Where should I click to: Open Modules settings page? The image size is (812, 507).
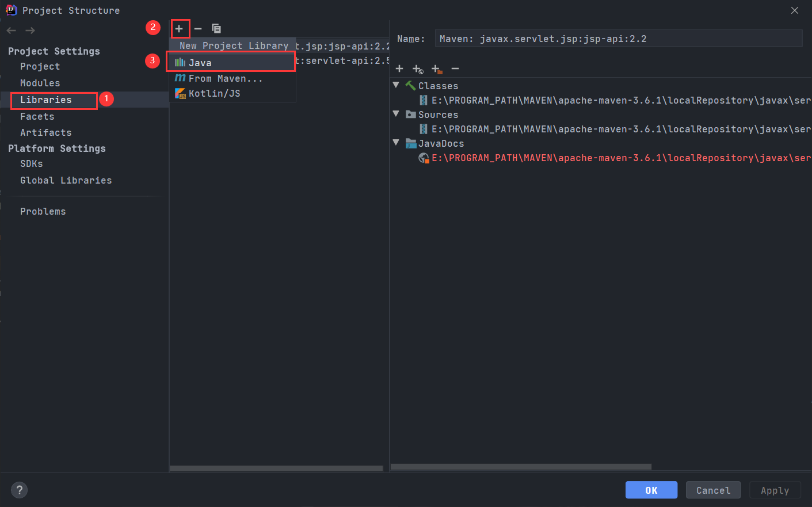(40, 83)
